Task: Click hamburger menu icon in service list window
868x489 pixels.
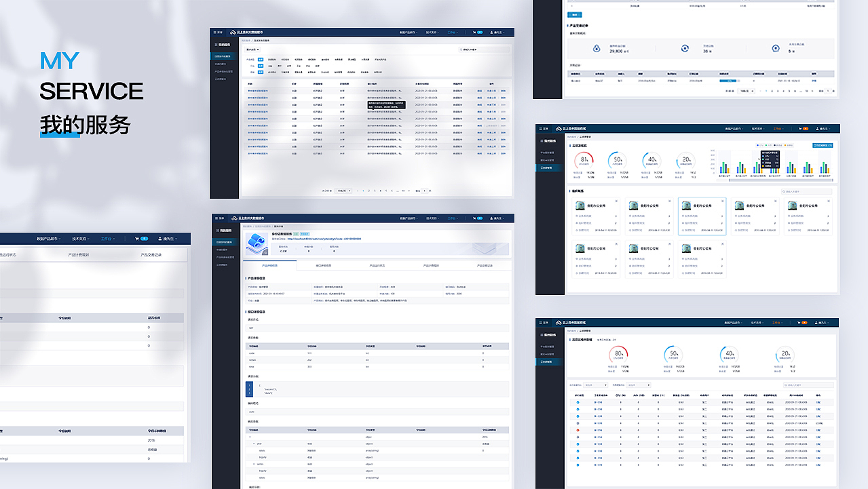Action: (x=215, y=32)
